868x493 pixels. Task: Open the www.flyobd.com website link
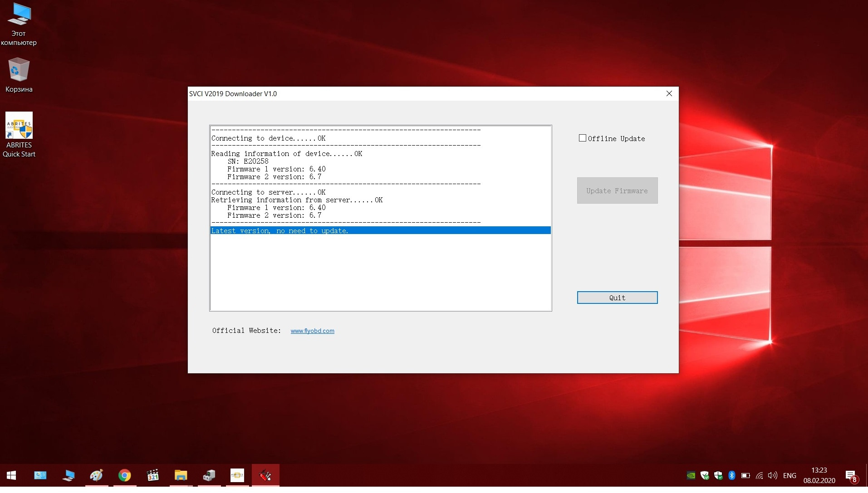(312, 331)
